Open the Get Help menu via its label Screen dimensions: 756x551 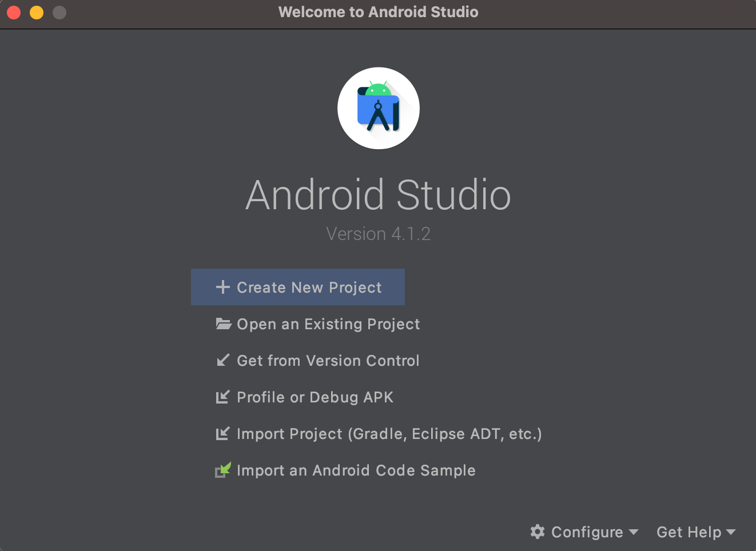click(x=689, y=532)
